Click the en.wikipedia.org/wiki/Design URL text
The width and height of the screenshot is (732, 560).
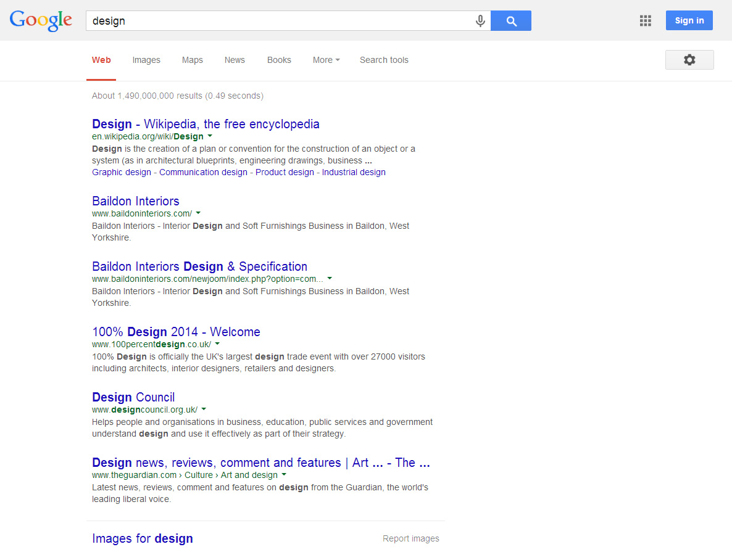(148, 136)
